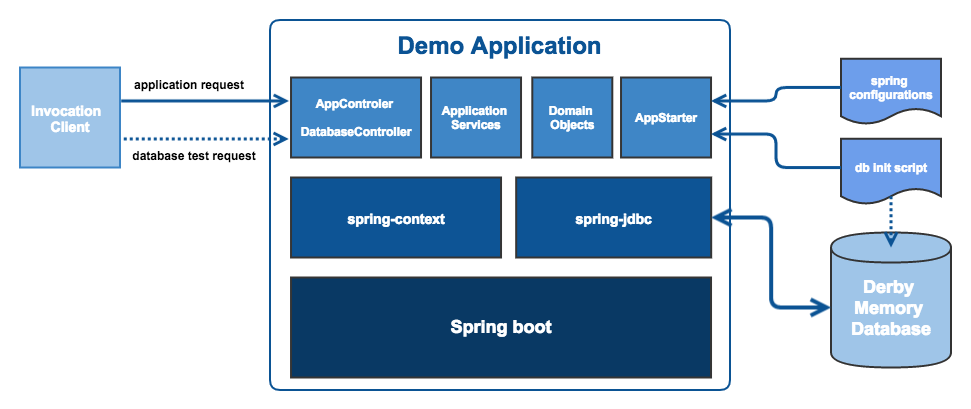The height and width of the screenshot is (409, 971).
Task: Click the AppControler DatabaseController block
Action: 356,118
